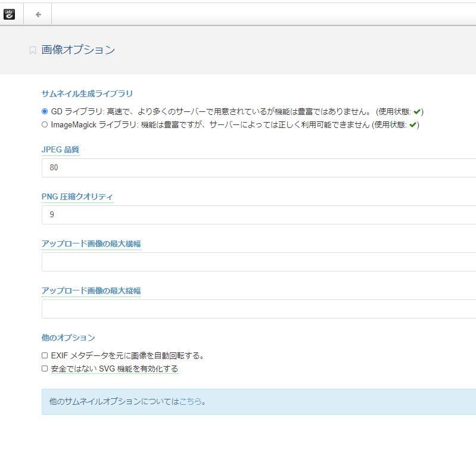
Task: Click the GD ライブラリ description text
Action: [x=237, y=112]
